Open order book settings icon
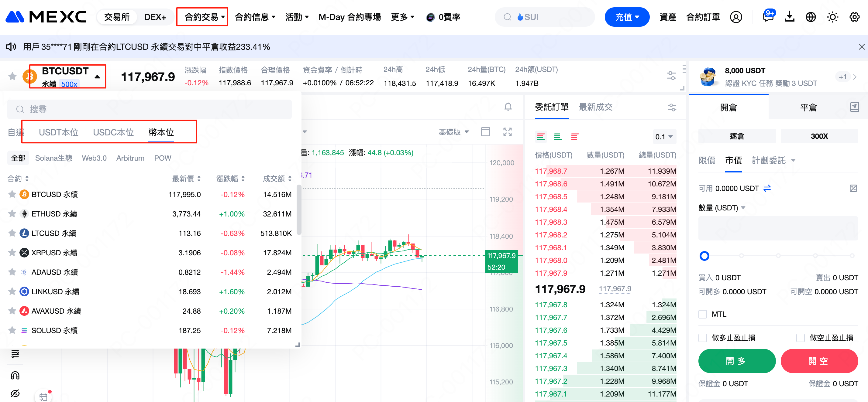 (x=672, y=107)
